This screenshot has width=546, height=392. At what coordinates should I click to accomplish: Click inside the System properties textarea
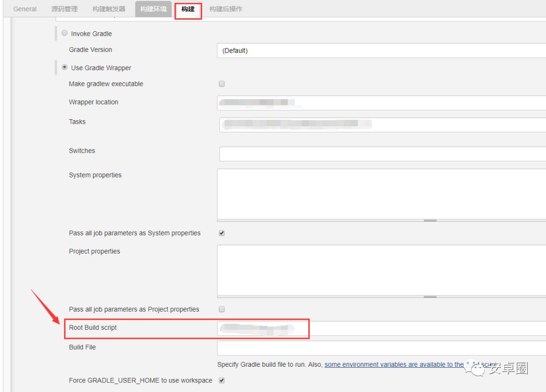click(x=381, y=194)
